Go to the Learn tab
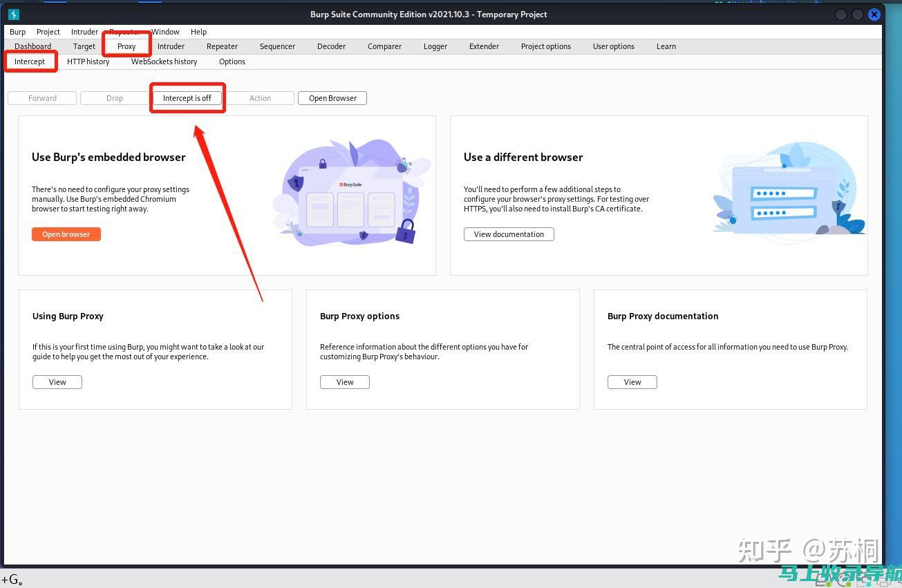 666,46
